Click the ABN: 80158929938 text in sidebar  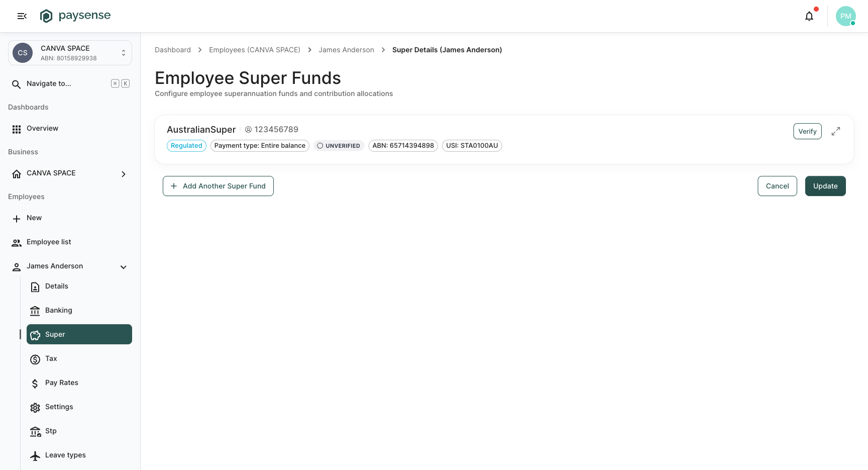(x=69, y=58)
